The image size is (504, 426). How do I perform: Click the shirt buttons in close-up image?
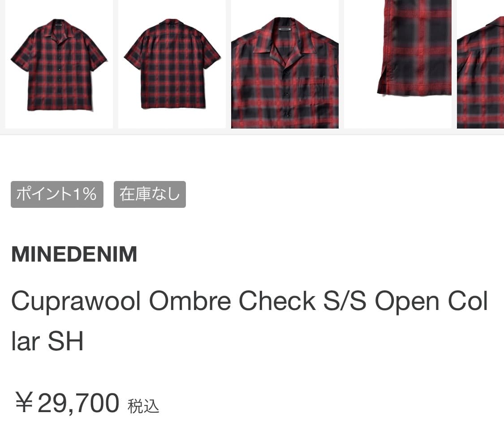click(x=286, y=95)
